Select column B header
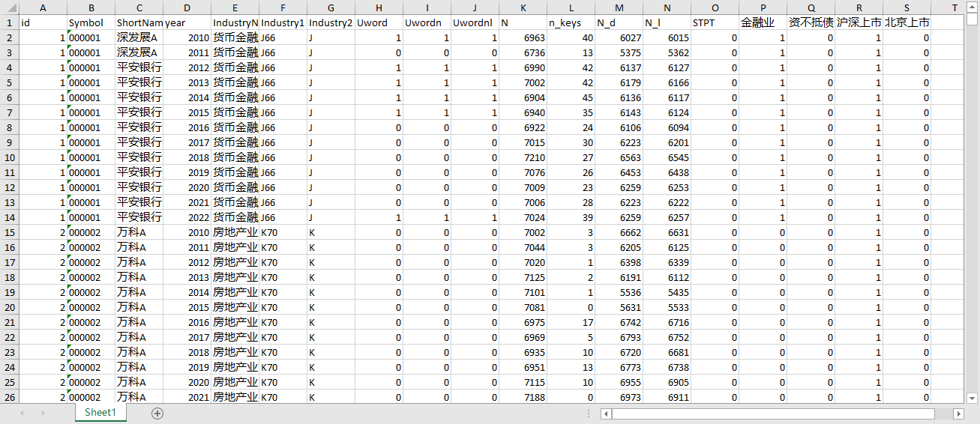 pyautogui.click(x=91, y=7)
